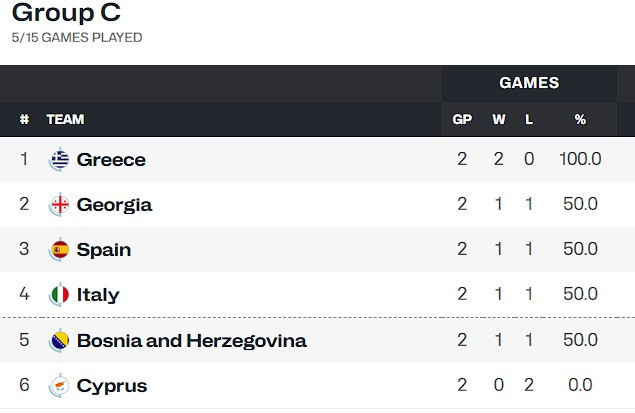Click the Cyprus flag icon
Screen dimensions: 635x413
[x=60, y=386]
